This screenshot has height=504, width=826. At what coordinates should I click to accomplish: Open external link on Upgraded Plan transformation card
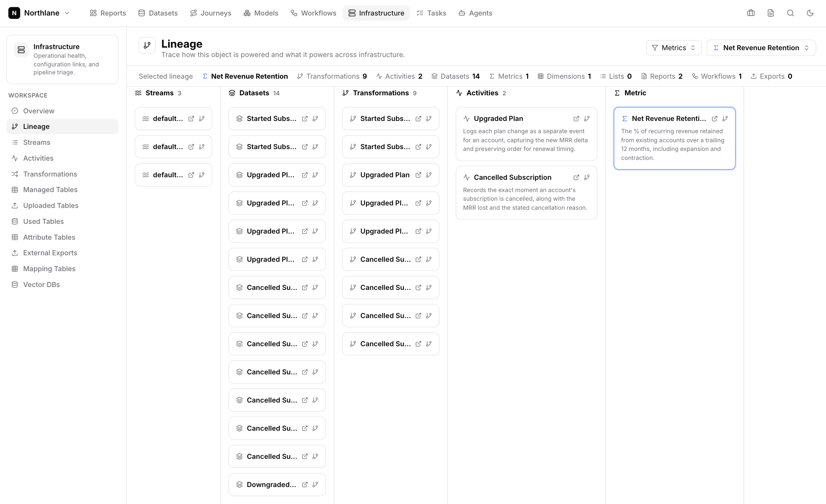(418, 175)
